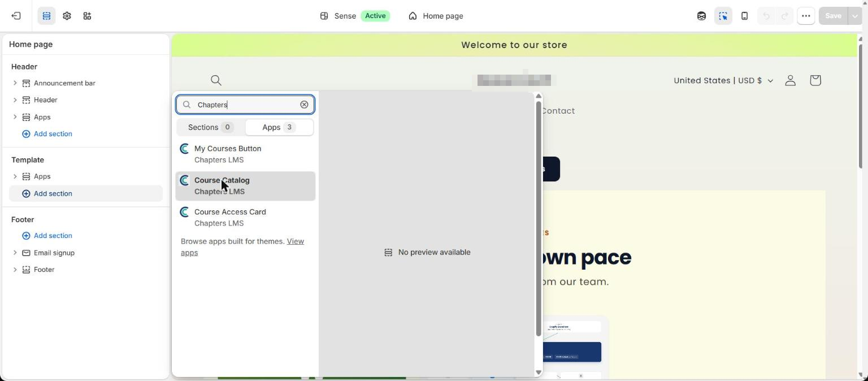The height and width of the screenshot is (381, 868).
Task: Open Theme settings gear icon
Action: 67,16
